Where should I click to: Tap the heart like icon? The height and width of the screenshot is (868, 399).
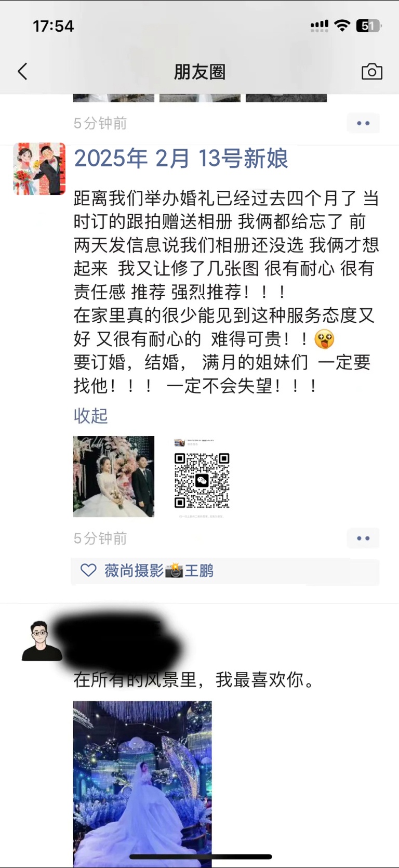pos(88,571)
